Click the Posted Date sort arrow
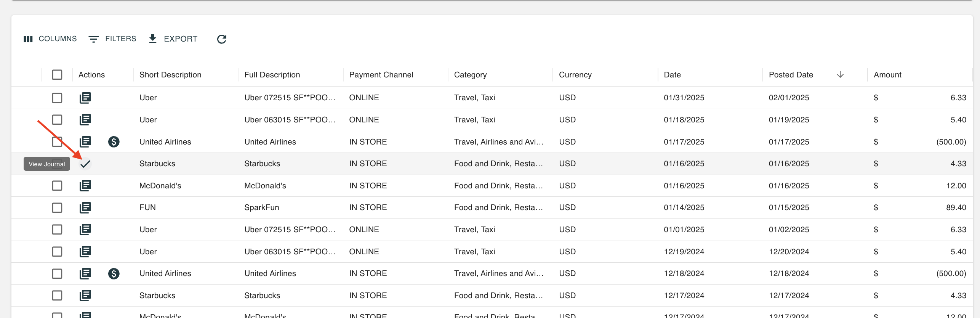 pyautogui.click(x=840, y=75)
